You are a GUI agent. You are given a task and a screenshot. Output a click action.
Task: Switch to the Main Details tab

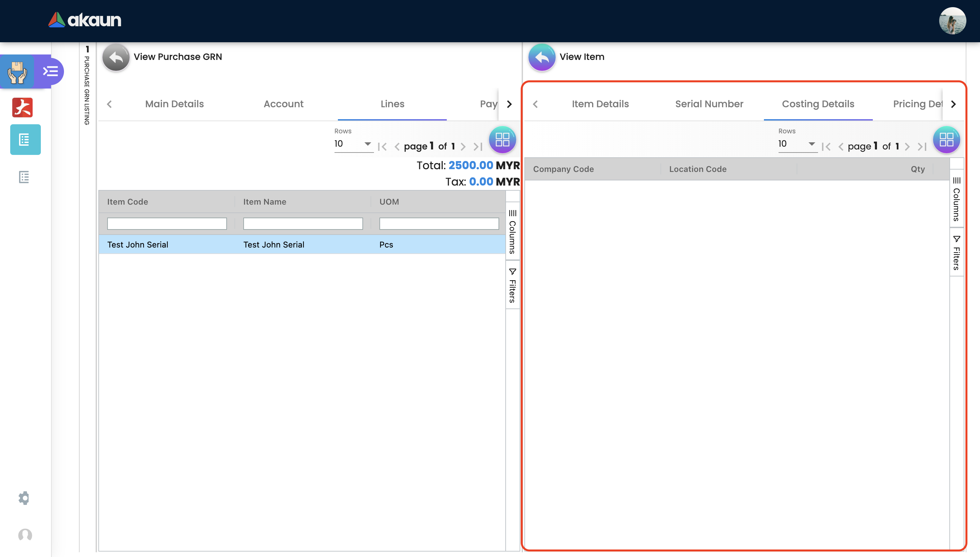click(174, 104)
